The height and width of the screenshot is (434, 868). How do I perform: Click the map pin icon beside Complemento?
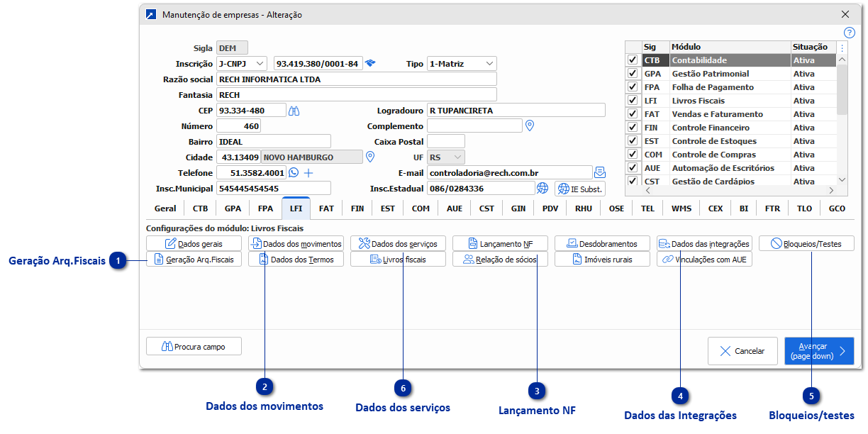(x=529, y=126)
